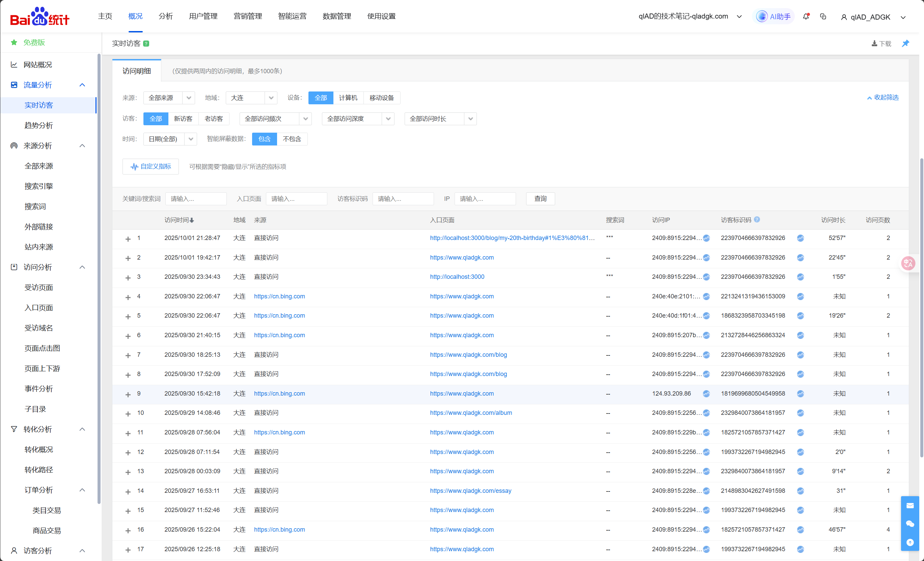Click the mail icon in floating panel
This screenshot has width=924, height=561.
(x=910, y=506)
